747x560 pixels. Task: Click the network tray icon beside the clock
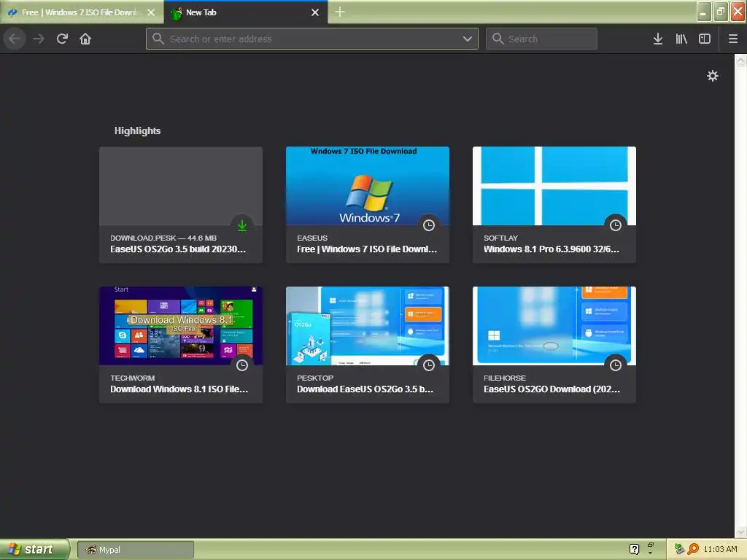679,549
